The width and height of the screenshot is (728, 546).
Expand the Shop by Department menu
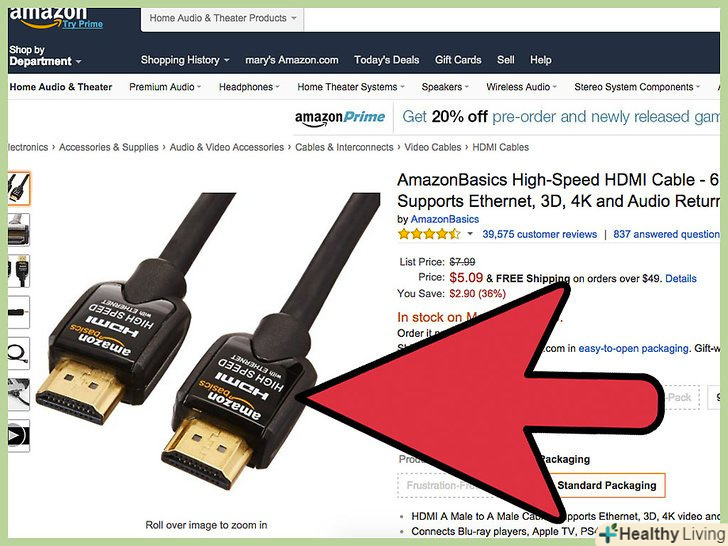45,55
